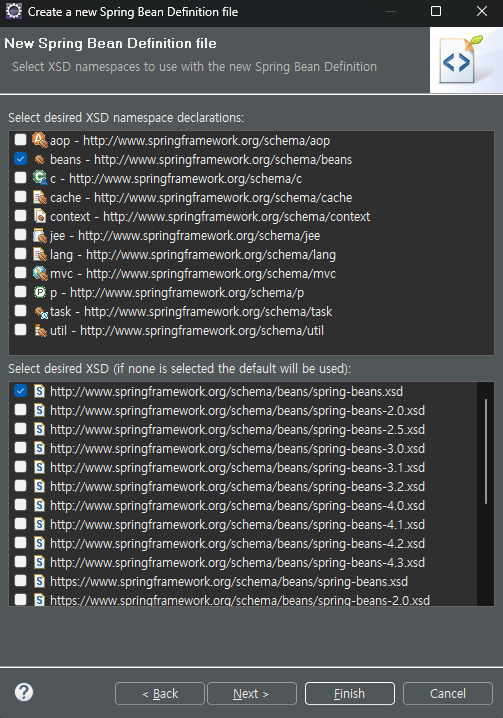503x718 pixels.
Task: Click the cache namespace icon
Action: [40, 197]
